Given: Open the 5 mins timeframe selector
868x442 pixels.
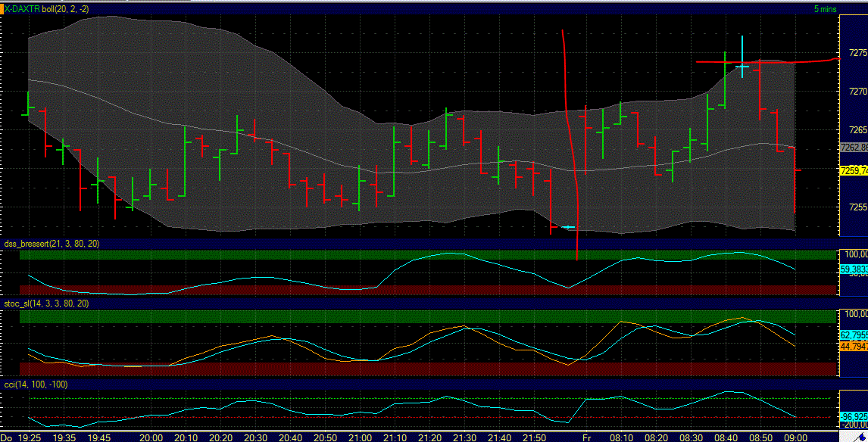Looking at the screenshot, I should (x=825, y=9).
